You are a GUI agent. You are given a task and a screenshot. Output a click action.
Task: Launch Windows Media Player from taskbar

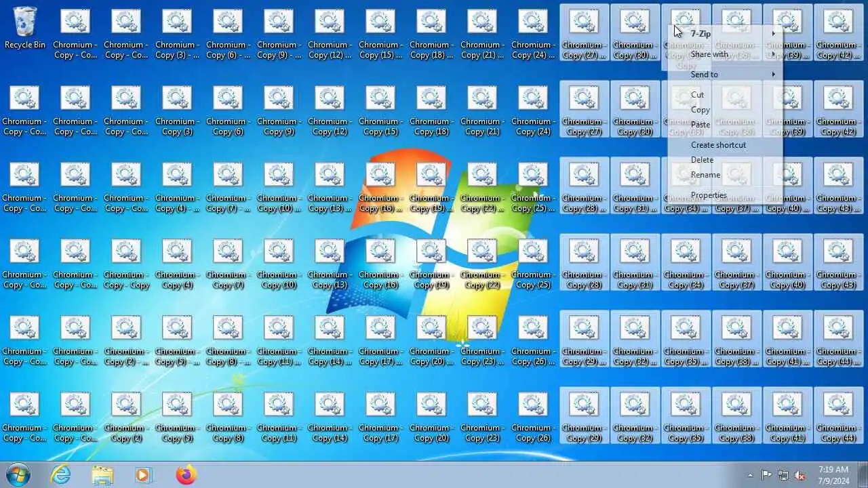coord(144,475)
